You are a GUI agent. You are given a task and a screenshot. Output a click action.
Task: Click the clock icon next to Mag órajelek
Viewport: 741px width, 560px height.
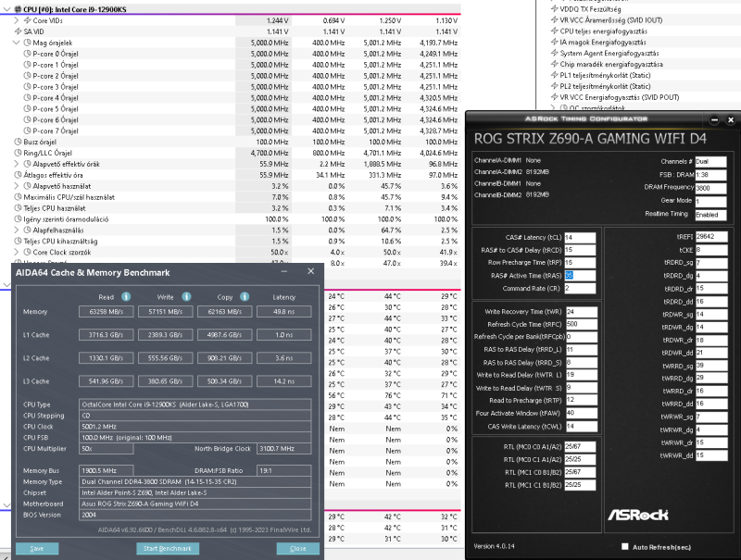tap(28, 43)
